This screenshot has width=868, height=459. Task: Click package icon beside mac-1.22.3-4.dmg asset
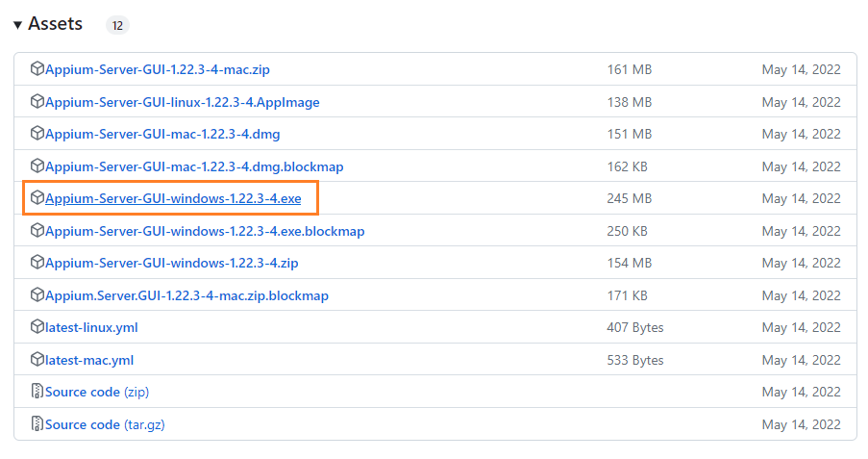pos(37,134)
